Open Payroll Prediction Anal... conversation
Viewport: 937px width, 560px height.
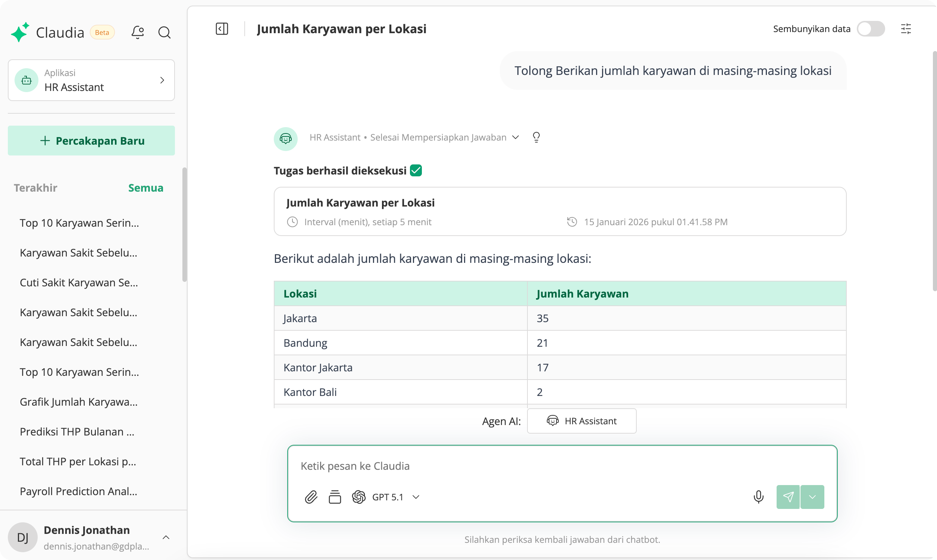pos(79,491)
